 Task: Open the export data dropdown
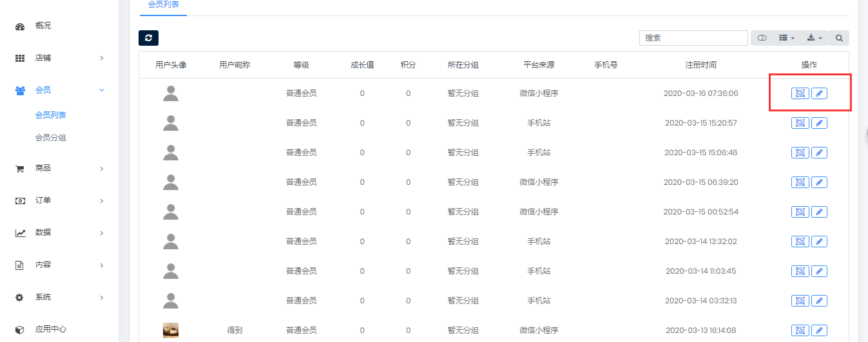tap(815, 38)
